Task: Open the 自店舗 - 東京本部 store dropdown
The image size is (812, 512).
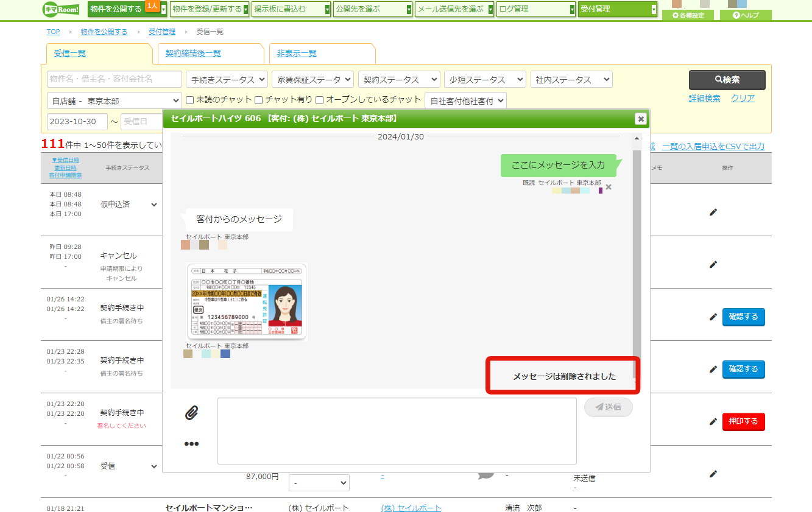Action: (115, 100)
